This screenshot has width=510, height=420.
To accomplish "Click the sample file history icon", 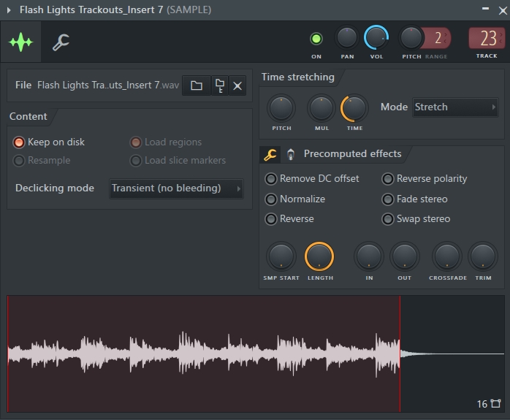I will (x=220, y=85).
